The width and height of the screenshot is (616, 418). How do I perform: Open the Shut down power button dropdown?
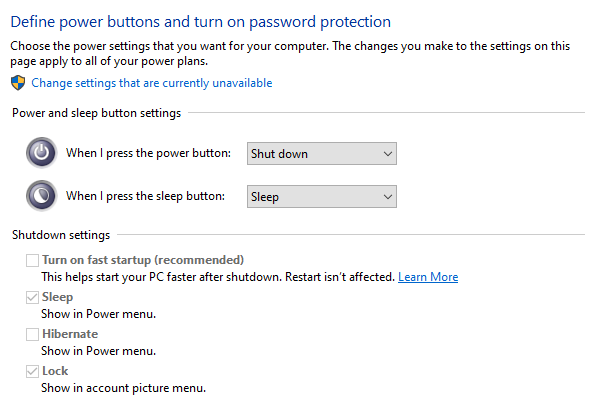click(322, 154)
